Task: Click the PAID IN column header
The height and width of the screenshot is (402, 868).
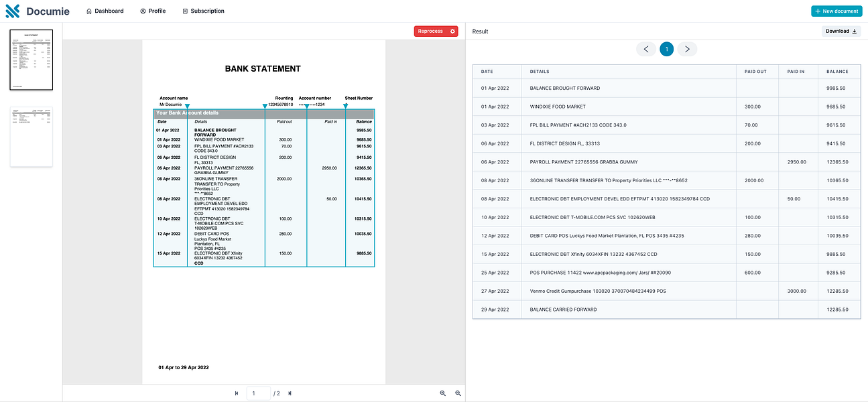Action: pos(798,72)
